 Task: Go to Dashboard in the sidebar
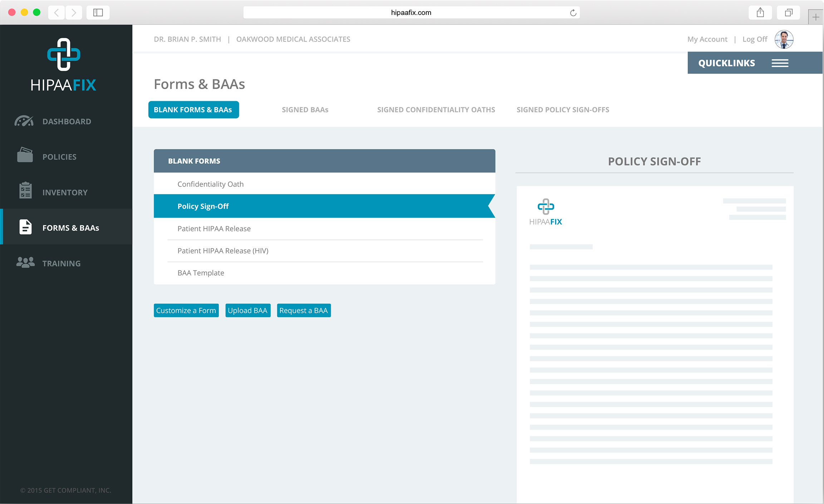click(x=67, y=122)
